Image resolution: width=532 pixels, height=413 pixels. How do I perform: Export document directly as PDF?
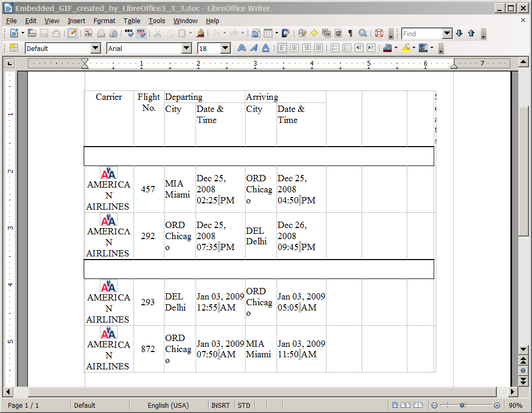88,33
